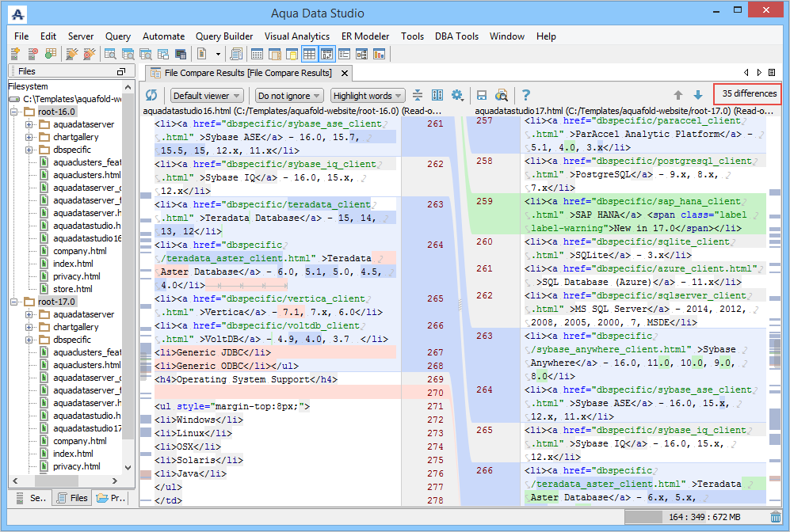Select index.html under root-17.0
Viewport: 790px width, 532px height.
tap(73, 454)
